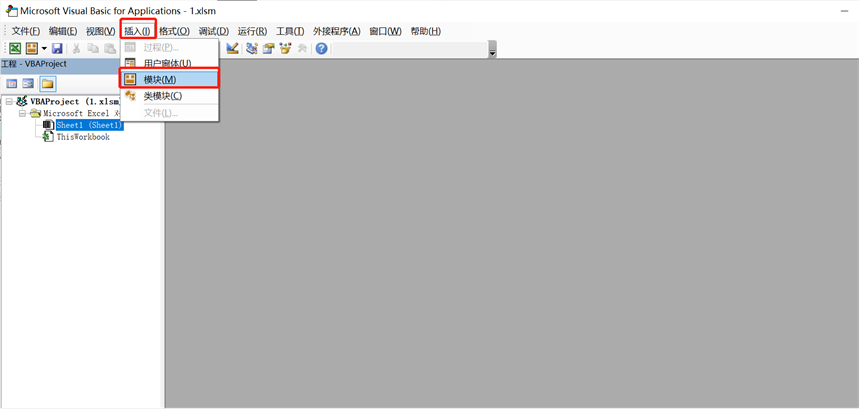Image resolution: width=859 pixels, height=409 pixels.
Task: Collapse the VBAProject (1.xlsm) tree node
Action: tap(9, 101)
